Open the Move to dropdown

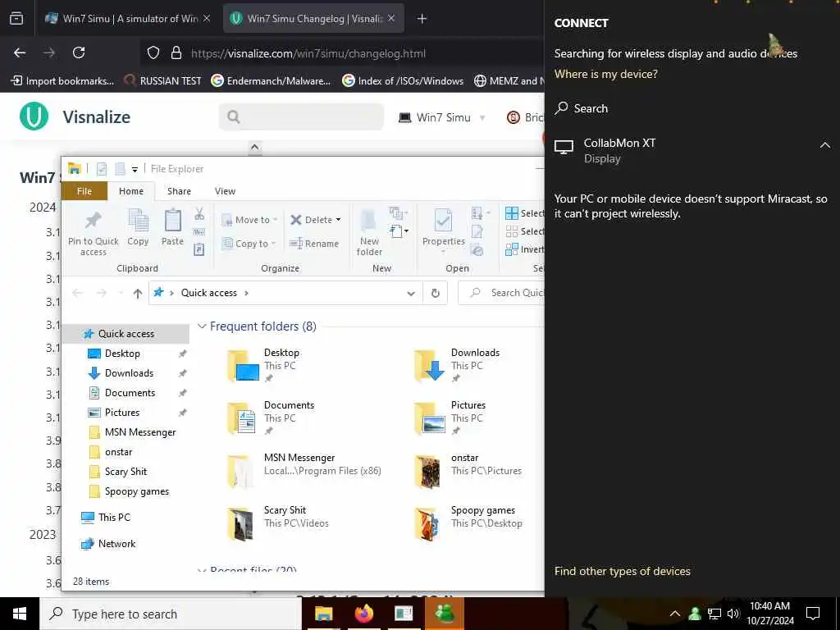point(275,220)
